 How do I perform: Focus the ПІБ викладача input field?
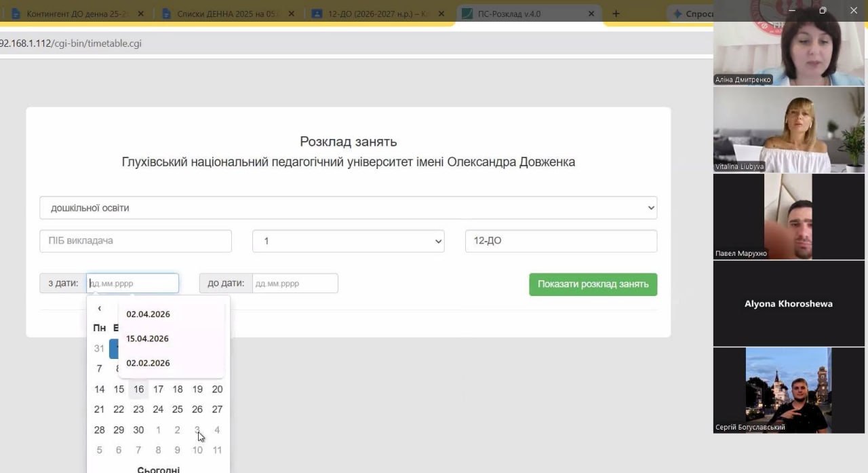point(136,241)
